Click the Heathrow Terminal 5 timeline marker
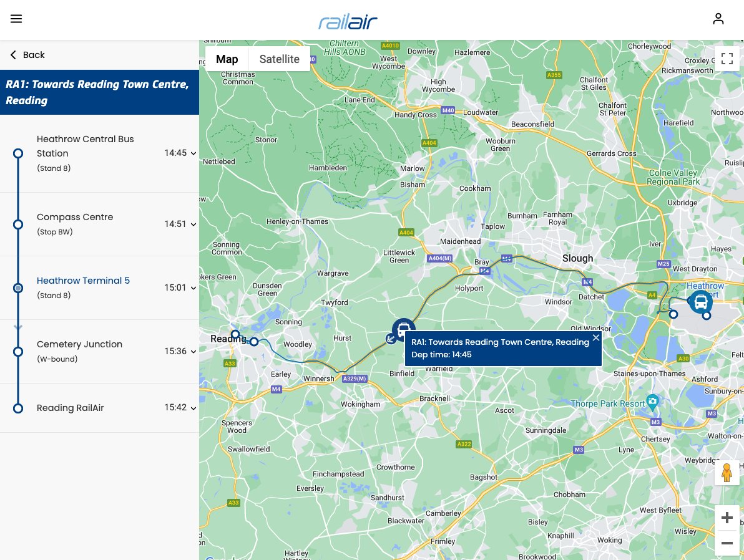 click(18, 288)
